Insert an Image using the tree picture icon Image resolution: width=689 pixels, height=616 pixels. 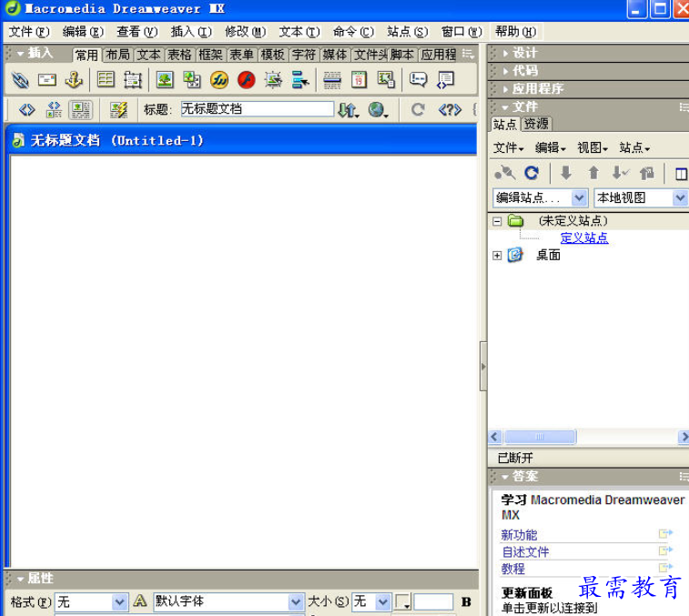pos(165,80)
